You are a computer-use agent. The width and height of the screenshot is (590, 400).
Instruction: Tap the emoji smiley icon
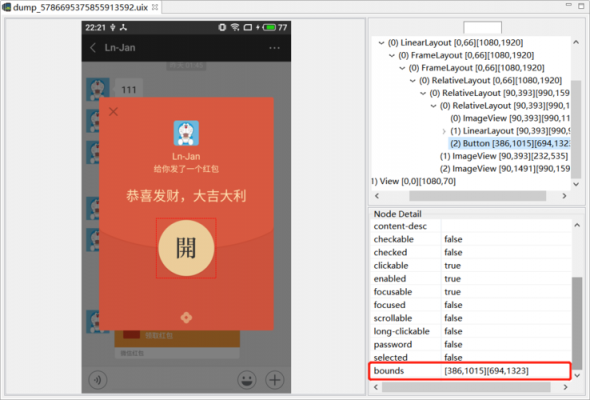[247, 380]
